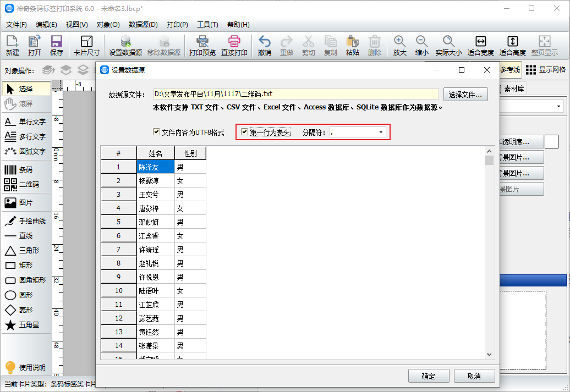Select the 五角星 star shape tool
Viewport: 570px width, 392px height.
point(26,324)
